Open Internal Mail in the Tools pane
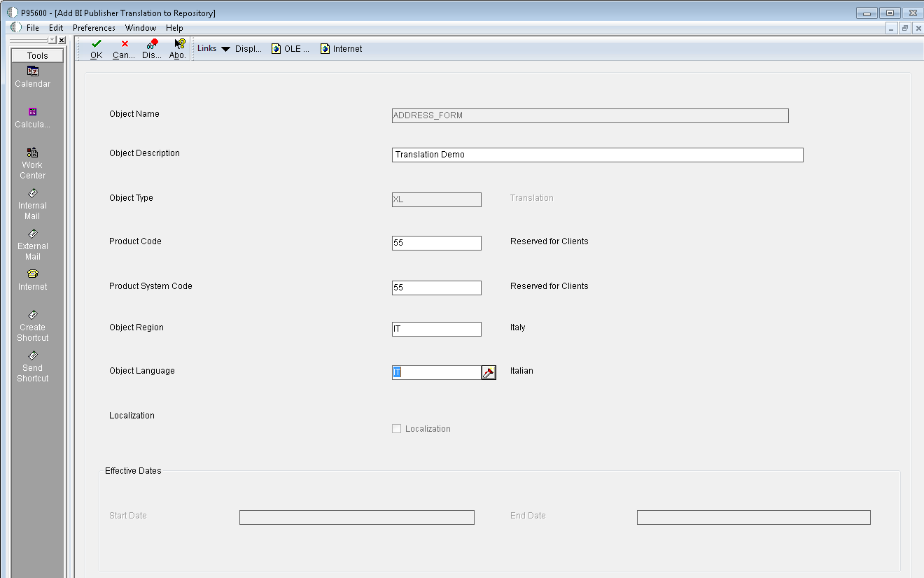Screen dimensions: 924x578 pyautogui.click(x=33, y=204)
